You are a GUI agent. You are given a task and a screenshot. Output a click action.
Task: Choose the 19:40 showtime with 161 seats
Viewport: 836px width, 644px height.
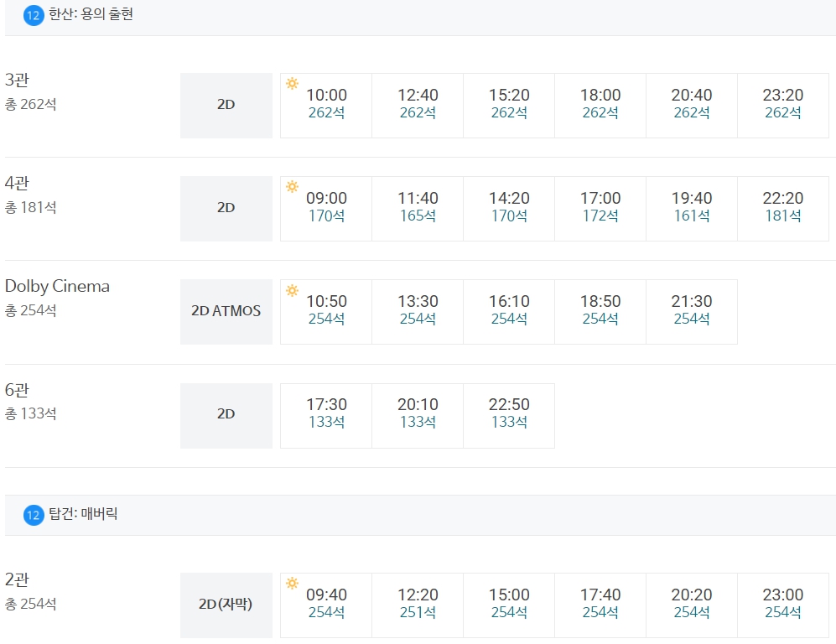[692, 209]
